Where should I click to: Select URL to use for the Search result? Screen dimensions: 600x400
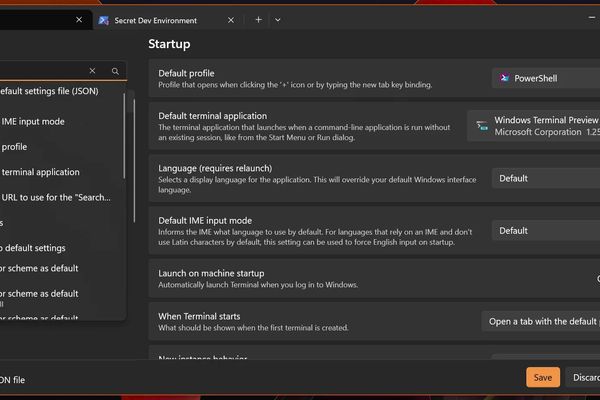61,198
